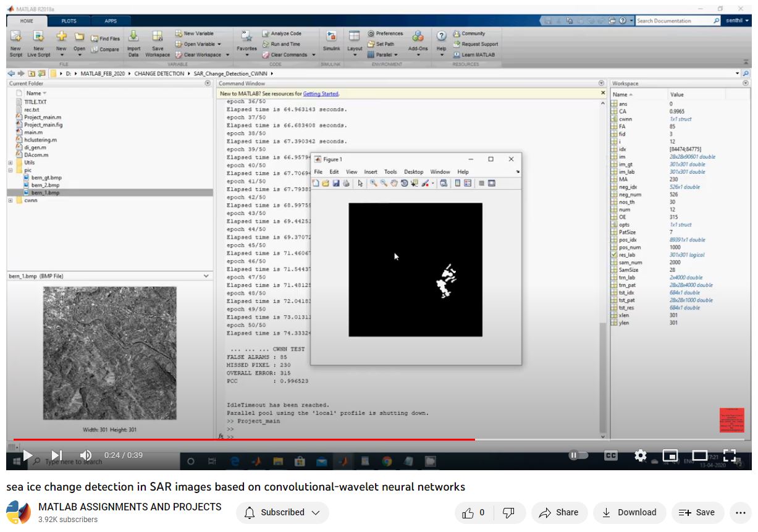The width and height of the screenshot is (758, 532).
Task: Open the Insert menu in Figure 1
Action: [370, 172]
